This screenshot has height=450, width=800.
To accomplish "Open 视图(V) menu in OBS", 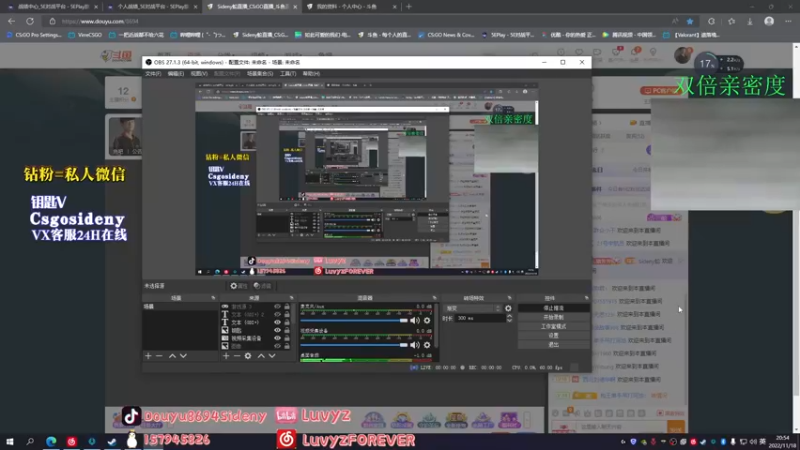I will pos(198,74).
